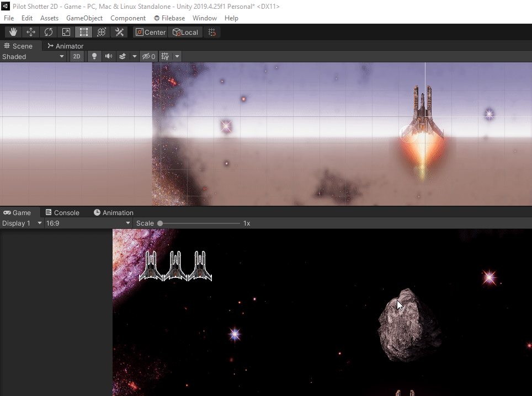Toggle the scene grid visibility icon
532x396 pixels.
pos(165,56)
